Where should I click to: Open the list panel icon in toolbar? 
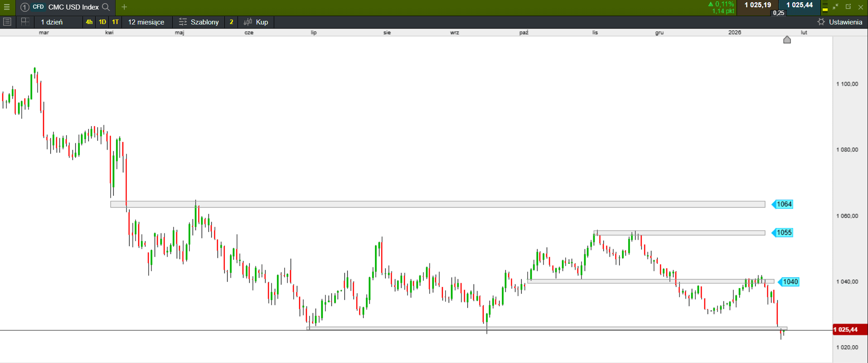tap(7, 22)
